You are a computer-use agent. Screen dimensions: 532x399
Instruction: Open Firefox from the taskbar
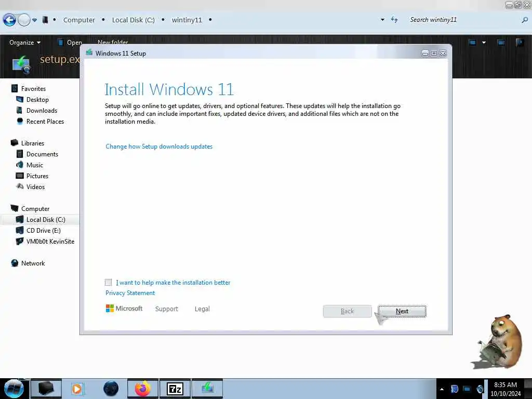[x=143, y=389]
